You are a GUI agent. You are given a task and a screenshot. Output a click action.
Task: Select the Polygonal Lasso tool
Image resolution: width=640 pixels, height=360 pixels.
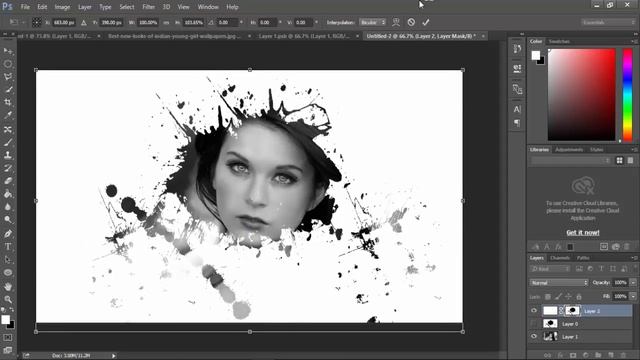(x=8, y=77)
